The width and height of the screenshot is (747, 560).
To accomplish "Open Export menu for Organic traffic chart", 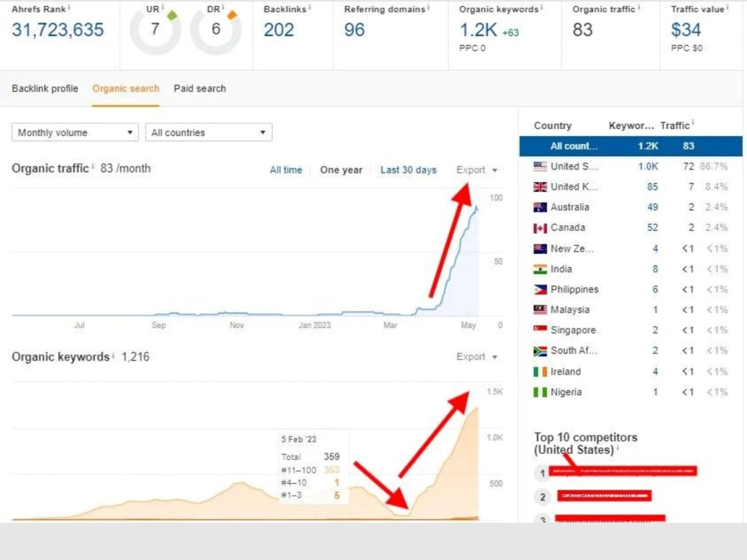I will click(477, 170).
